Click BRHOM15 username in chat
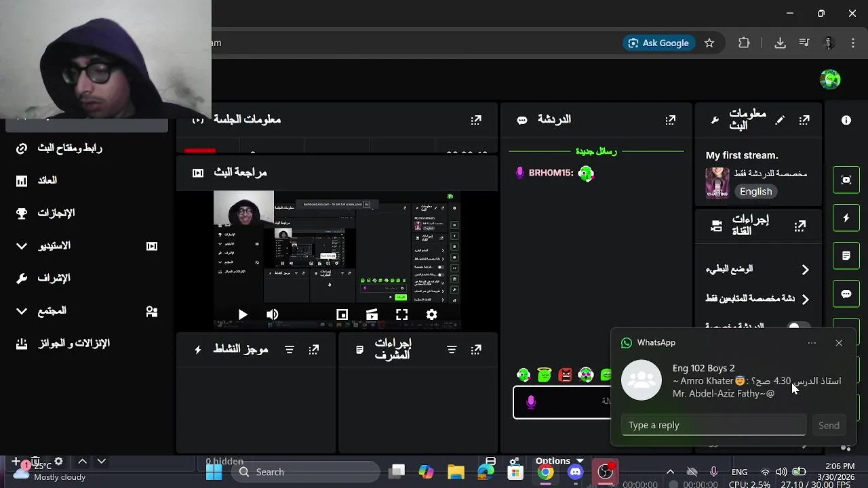 coord(551,173)
